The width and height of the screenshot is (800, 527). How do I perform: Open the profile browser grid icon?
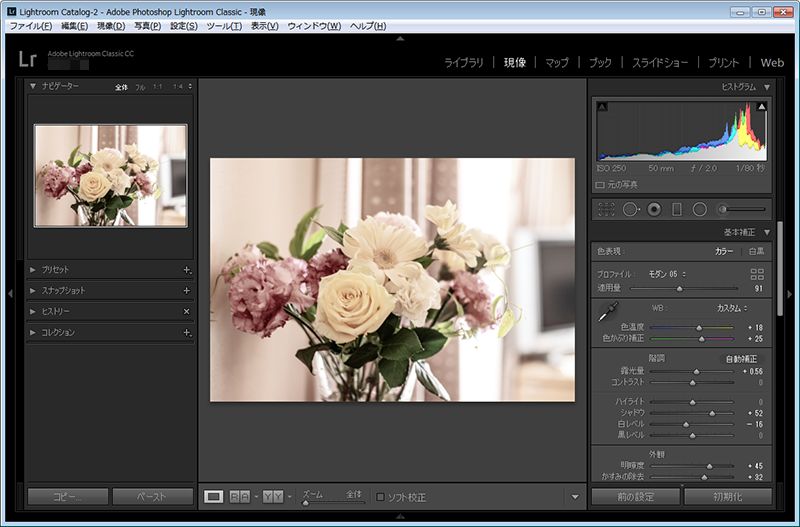(x=756, y=273)
